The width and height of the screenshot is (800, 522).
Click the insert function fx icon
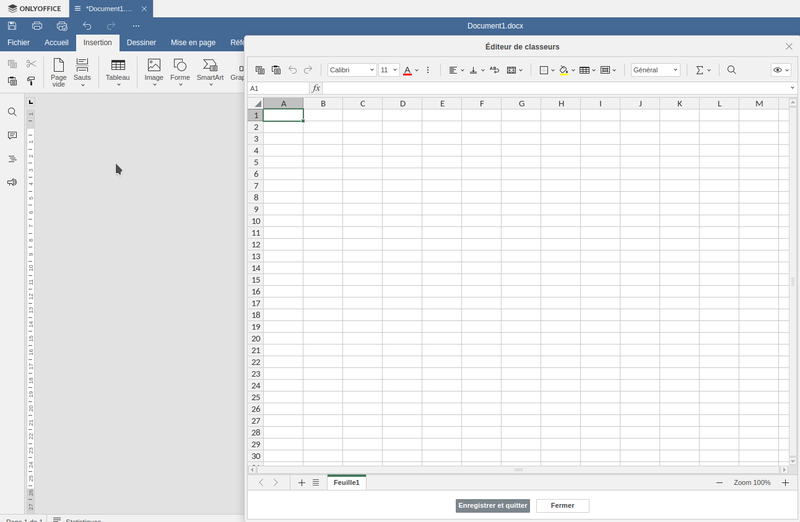point(316,88)
